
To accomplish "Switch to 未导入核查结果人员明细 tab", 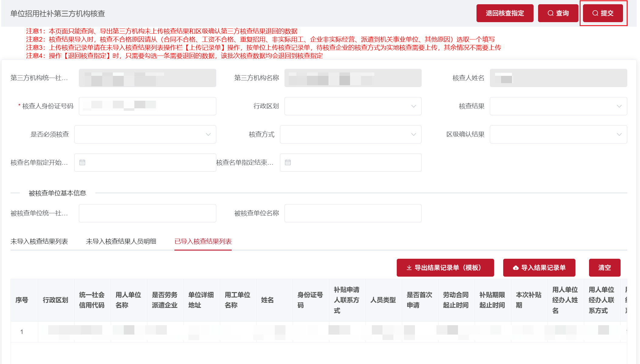I will pyautogui.click(x=121, y=241).
